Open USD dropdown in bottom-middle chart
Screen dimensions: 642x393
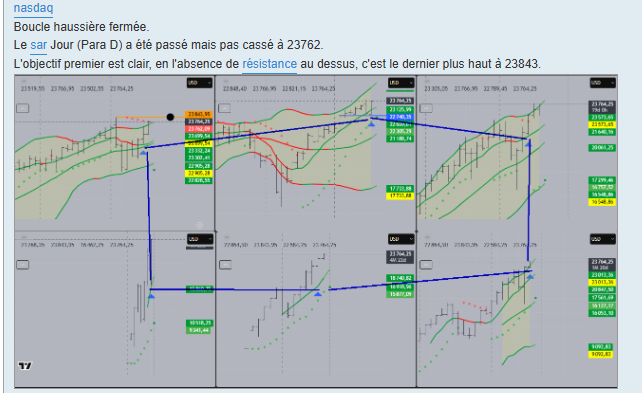click(400, 239)
